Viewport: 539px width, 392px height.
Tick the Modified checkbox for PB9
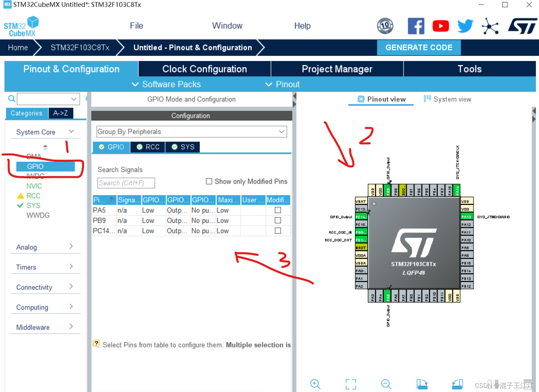pyautogui.click(x=278, y=220)
